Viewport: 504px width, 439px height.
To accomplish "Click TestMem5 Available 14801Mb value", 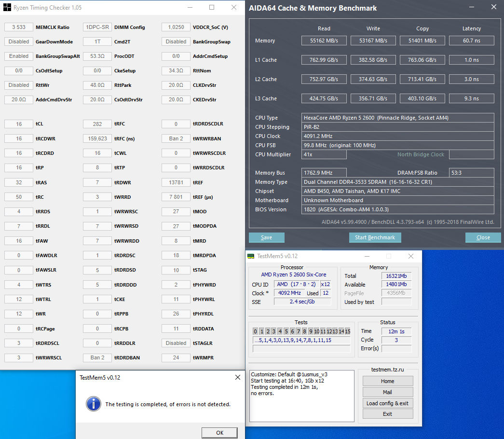I will click(396, 284).
